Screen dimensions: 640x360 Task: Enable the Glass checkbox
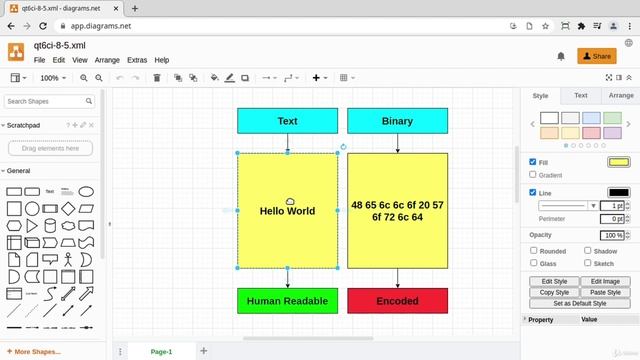(533, 263)
